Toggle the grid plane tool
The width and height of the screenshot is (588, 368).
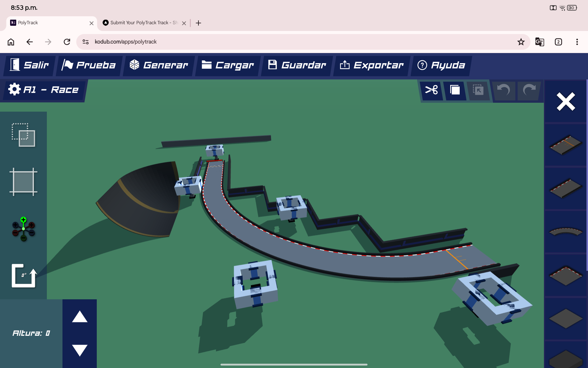[x=23, y=182]
